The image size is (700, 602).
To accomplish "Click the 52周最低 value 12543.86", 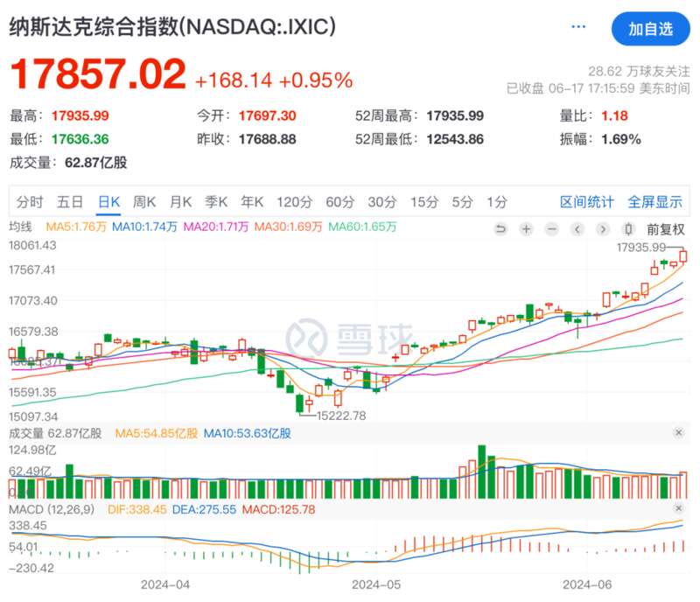I will [455, 139].
